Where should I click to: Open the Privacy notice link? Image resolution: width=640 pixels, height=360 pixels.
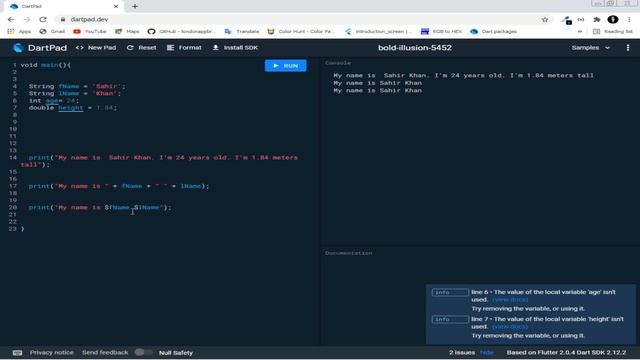click(x=51, y=352)
